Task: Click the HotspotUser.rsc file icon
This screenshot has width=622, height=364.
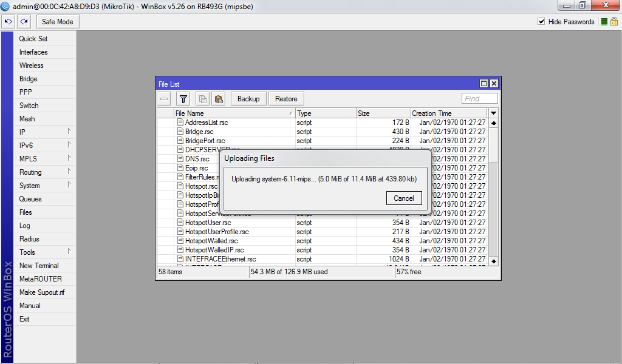Action: click(x=180, y=223)
